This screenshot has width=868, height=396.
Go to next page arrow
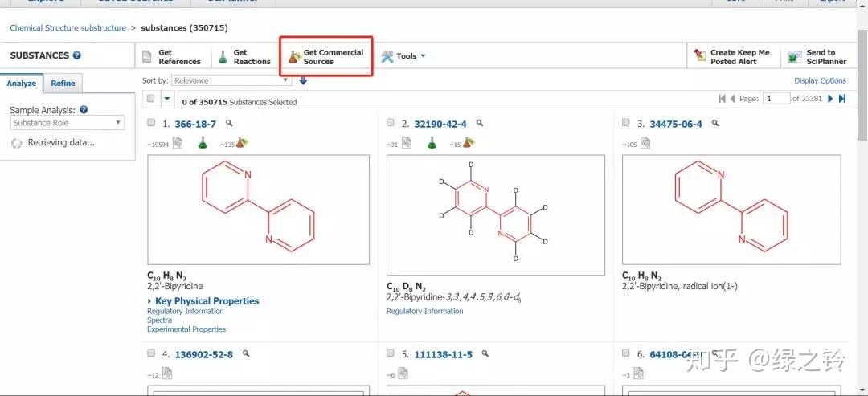(x=829, y=99)
